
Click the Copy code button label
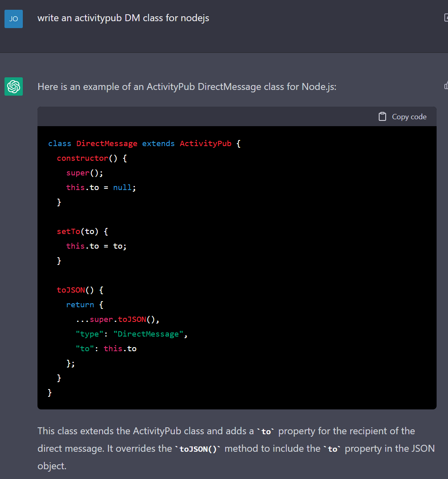(x=409, y=117)
